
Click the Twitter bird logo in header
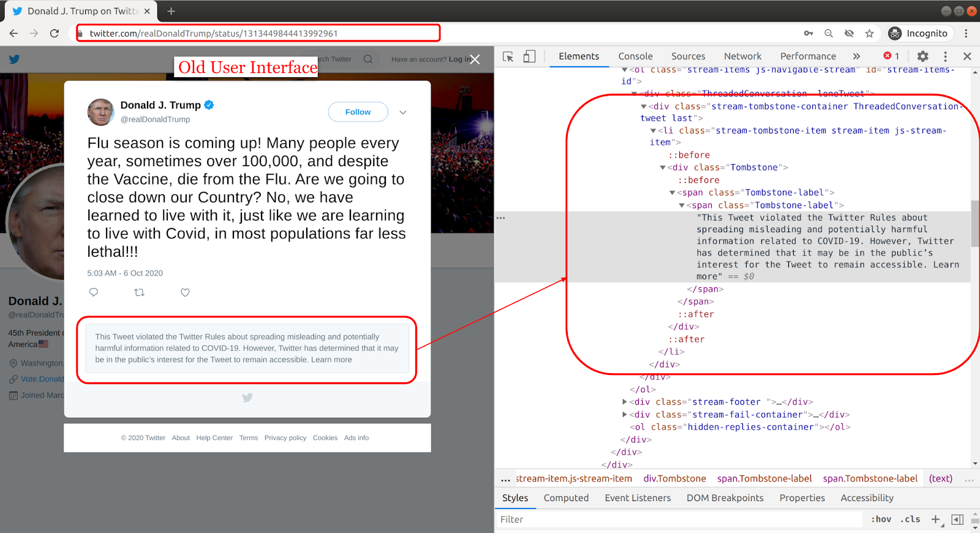pos(14,59)
